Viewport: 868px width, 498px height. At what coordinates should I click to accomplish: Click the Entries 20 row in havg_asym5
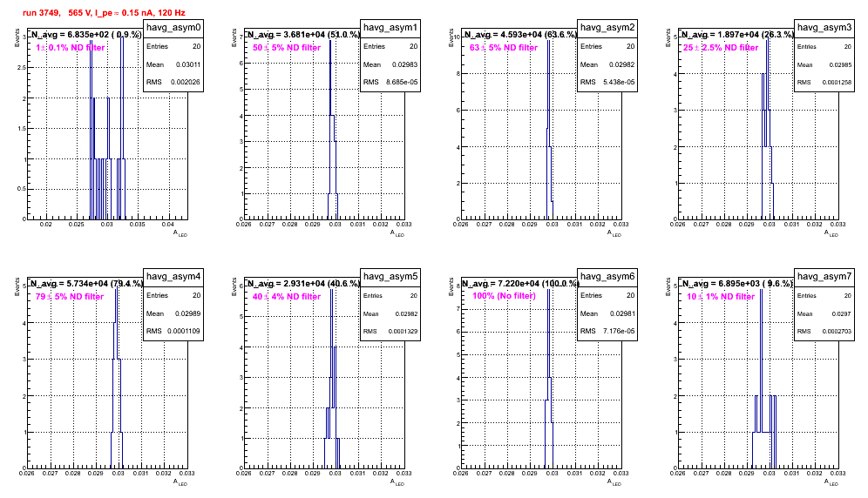[x=390, y=296]
